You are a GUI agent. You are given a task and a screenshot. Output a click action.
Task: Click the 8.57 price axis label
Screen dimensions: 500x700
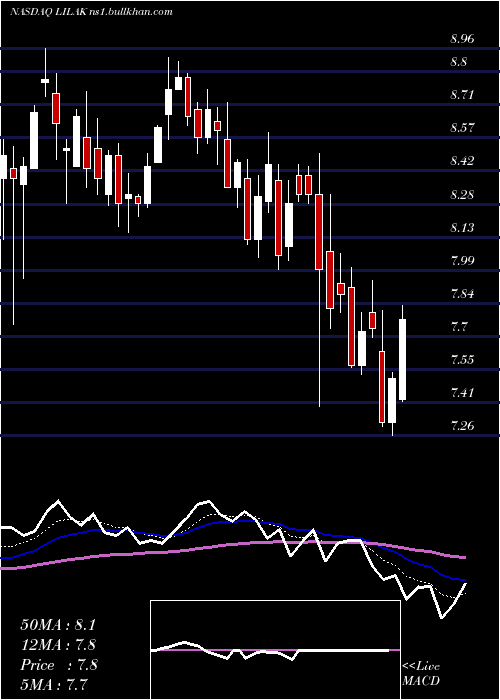(x=462, y=128)
